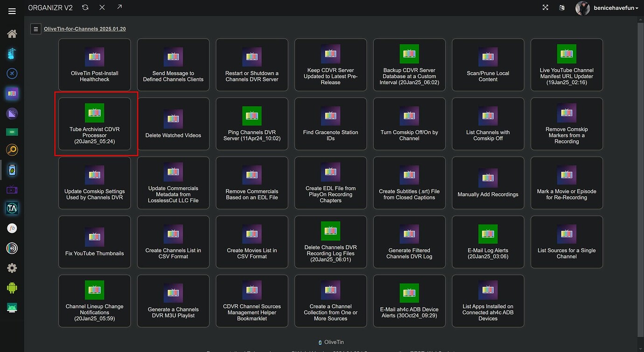Run the Tube Archivist CDVR Processor action
644x352 pixels.
[x=95, y=124]
